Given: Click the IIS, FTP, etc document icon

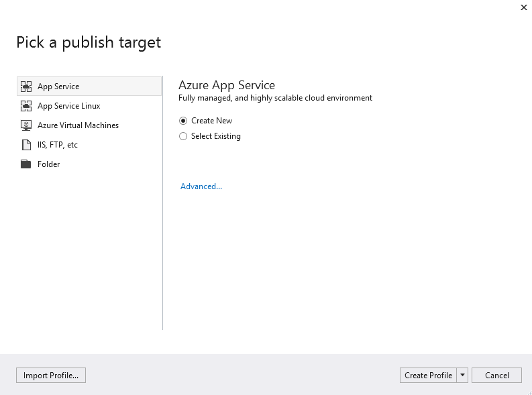Looking at the screenshot, I should (x=26, y=145).
